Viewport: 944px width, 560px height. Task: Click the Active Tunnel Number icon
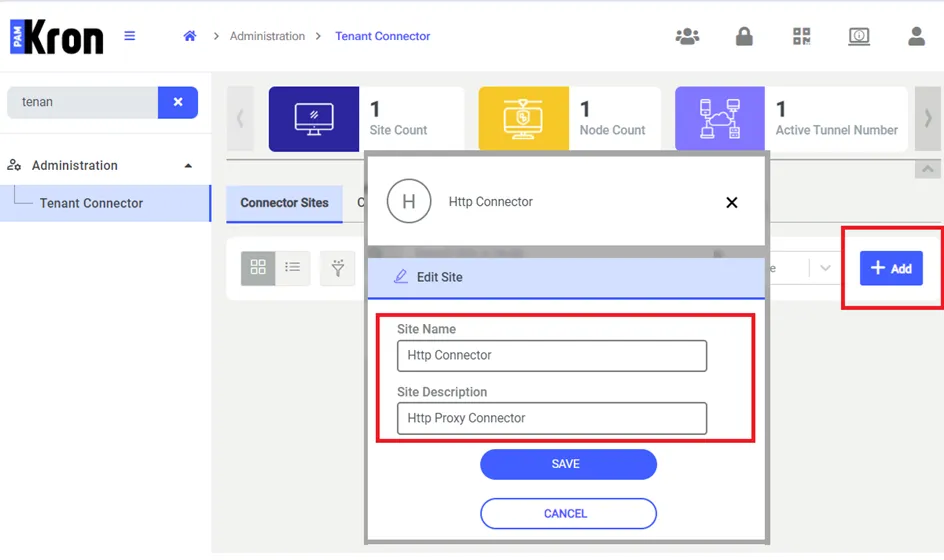(x=719, y=119)
